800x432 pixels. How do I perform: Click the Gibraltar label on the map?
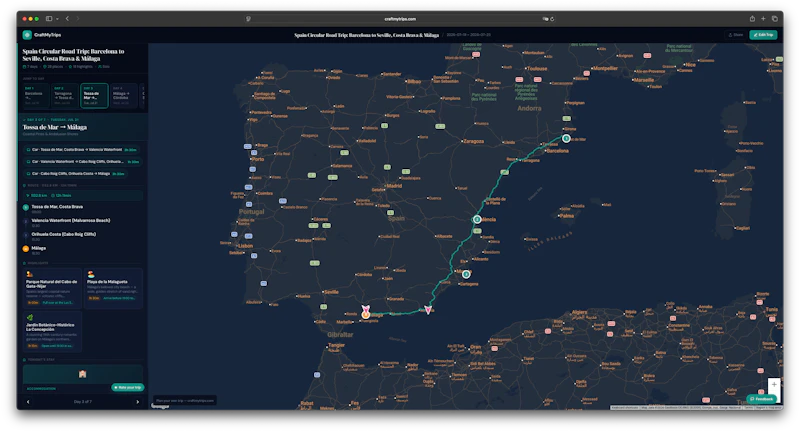(340, 335)
